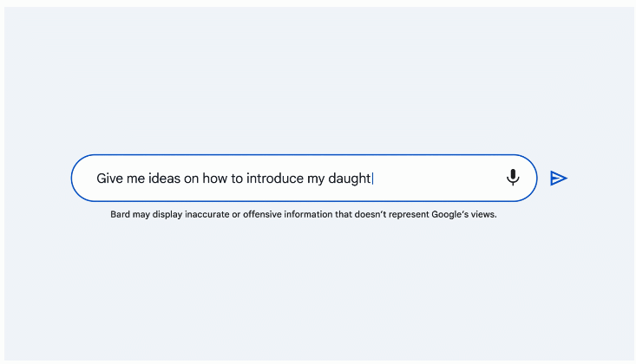
Task: Click the word 'introduce' in the prompt
Action: 274,179
